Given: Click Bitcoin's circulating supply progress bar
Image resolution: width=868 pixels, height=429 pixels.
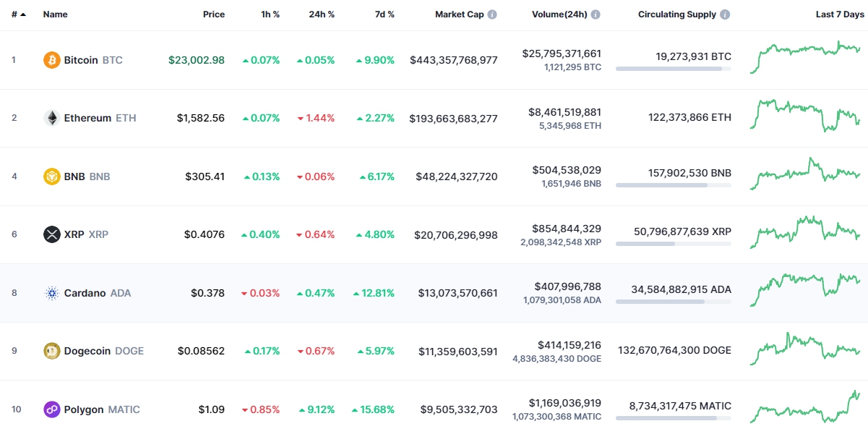Looking at the screenshot, I should click(674, 69).
